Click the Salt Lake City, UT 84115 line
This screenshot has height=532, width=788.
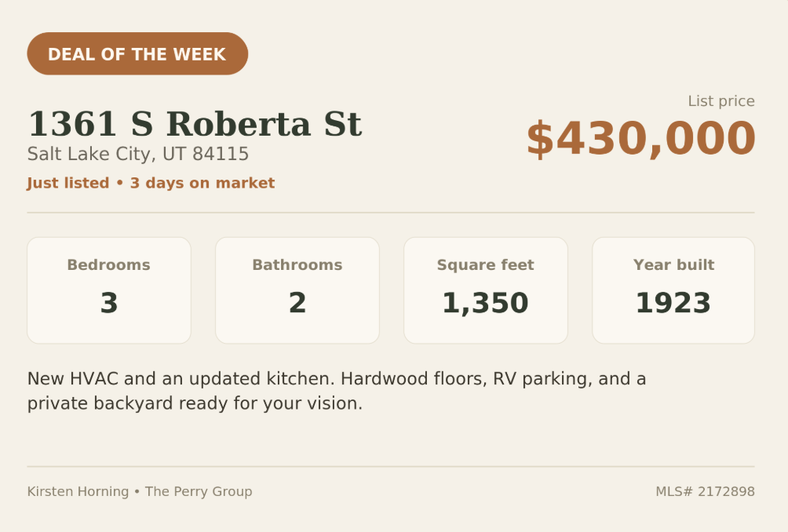[x=137, y=154]
